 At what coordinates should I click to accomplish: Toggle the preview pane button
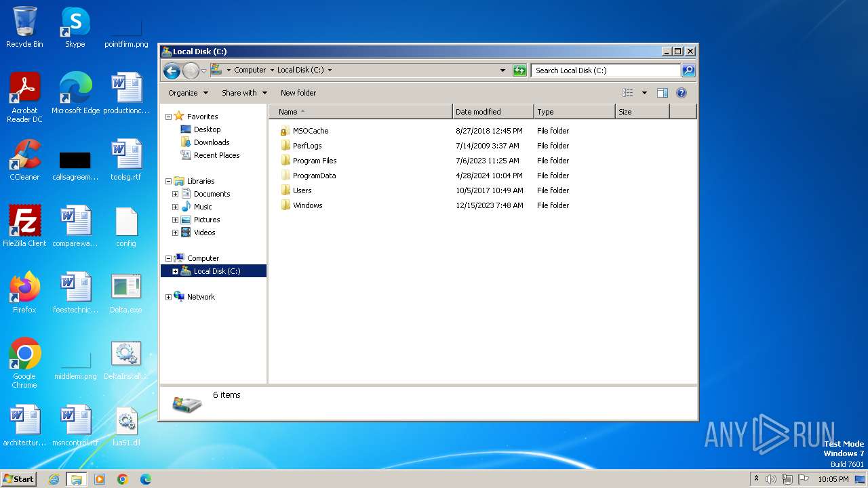click(663, 93)
